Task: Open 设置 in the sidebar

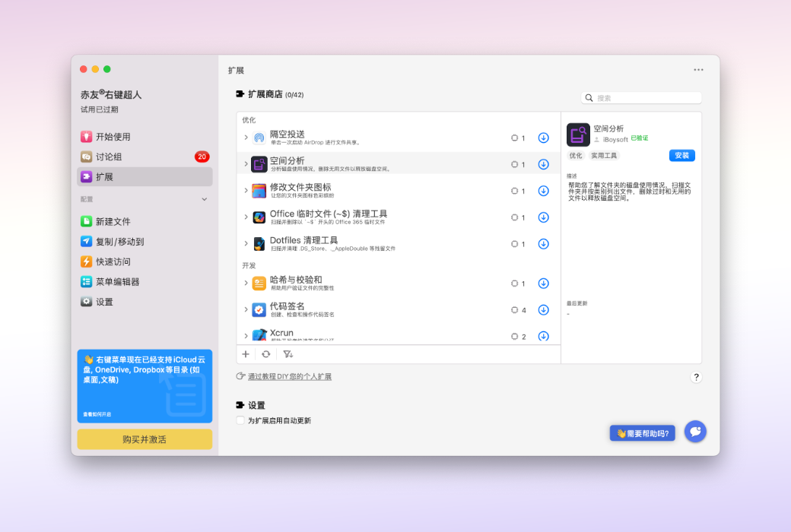Action: [145, 302]
